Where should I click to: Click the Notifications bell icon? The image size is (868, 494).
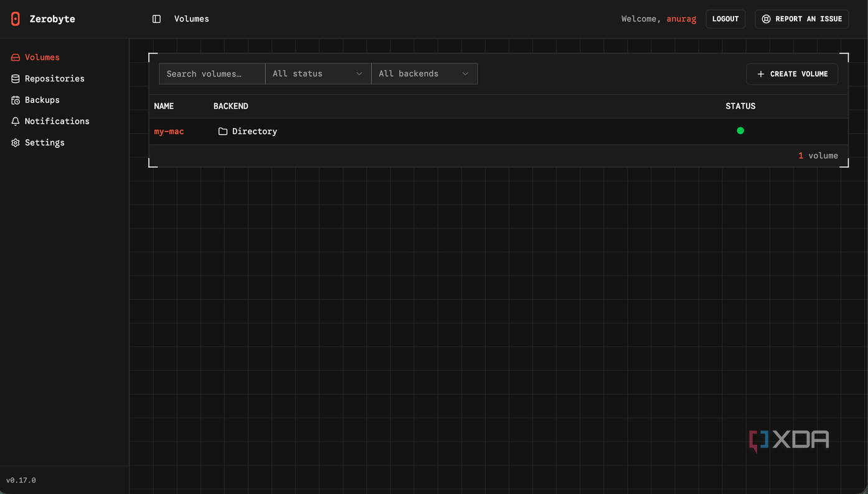(x=16, y=121)
